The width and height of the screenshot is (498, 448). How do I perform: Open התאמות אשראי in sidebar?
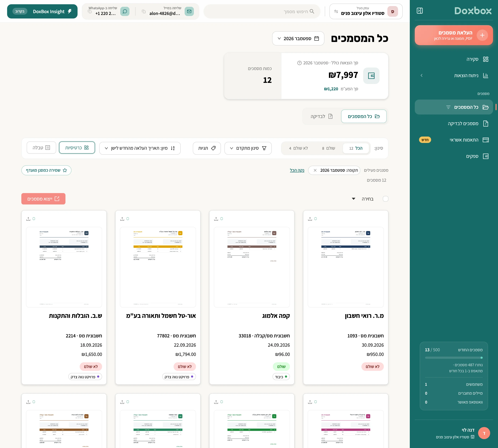click(x=454, y=140)
